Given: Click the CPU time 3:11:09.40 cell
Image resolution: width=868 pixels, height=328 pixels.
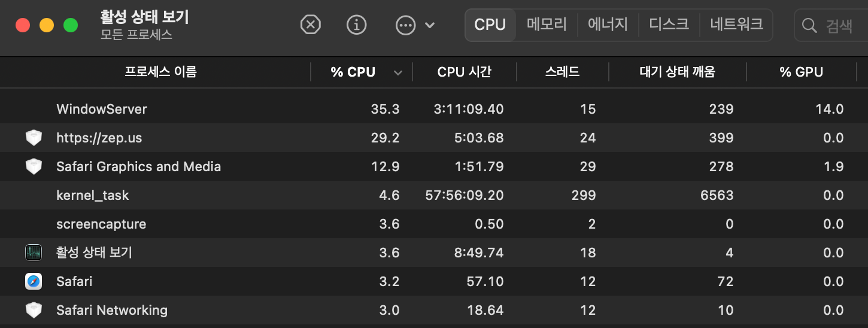Looking at the screenshot, I should pos(469,109).
